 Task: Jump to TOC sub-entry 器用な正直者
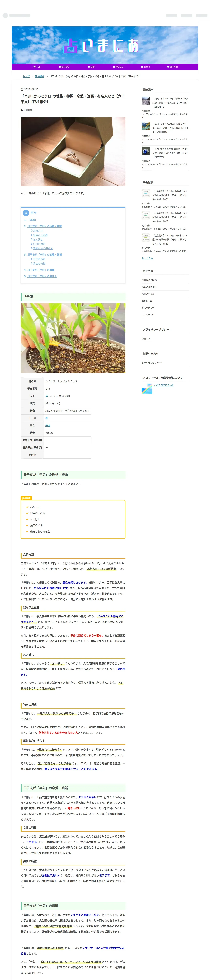[x=40, y=235]
